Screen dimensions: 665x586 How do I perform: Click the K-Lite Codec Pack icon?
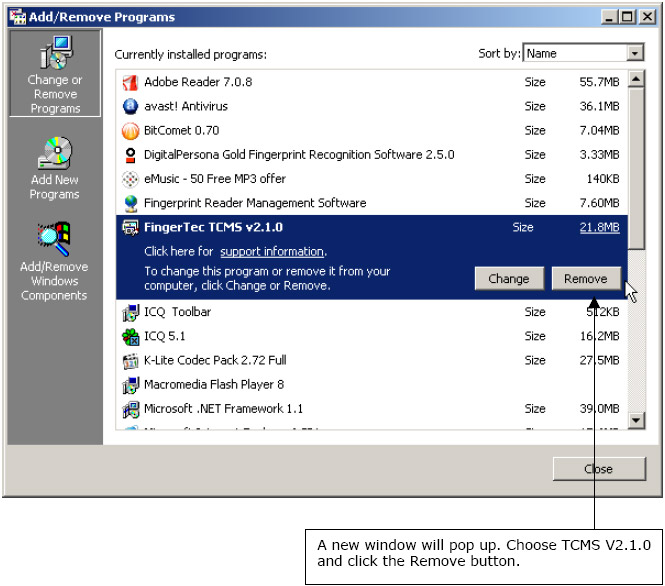point(130,360)
